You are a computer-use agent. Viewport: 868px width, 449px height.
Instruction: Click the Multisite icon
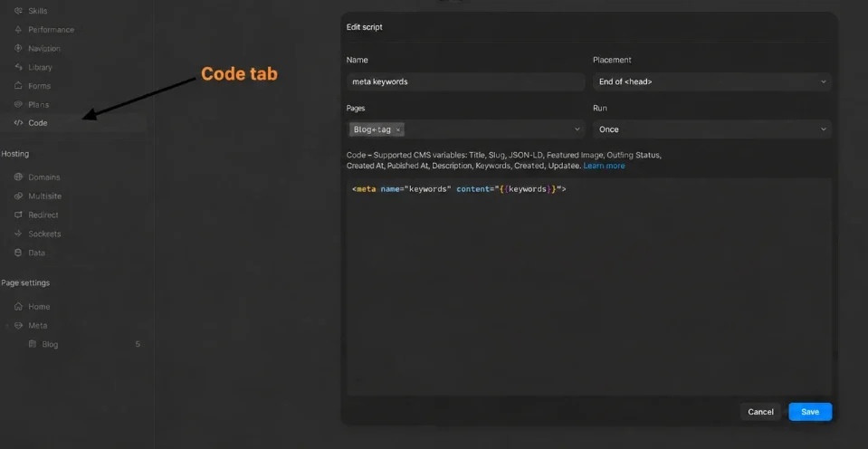(18, 196)
